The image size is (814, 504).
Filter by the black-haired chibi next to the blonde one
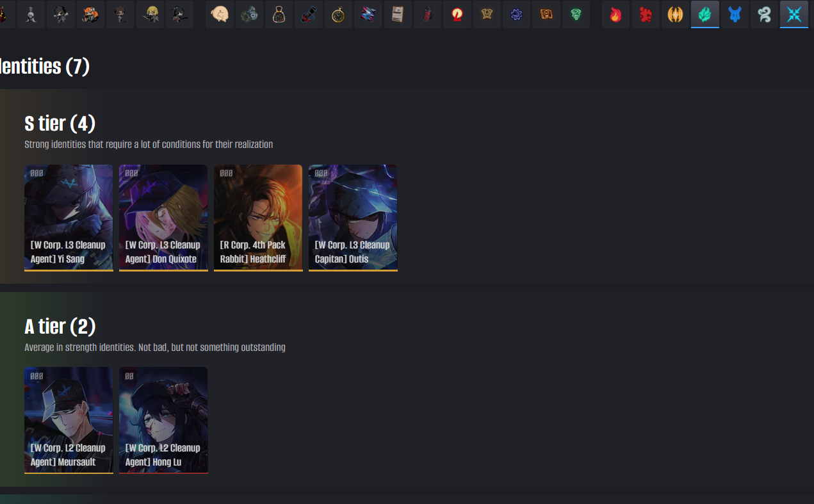pyautogui.click(x=180, y=14)
